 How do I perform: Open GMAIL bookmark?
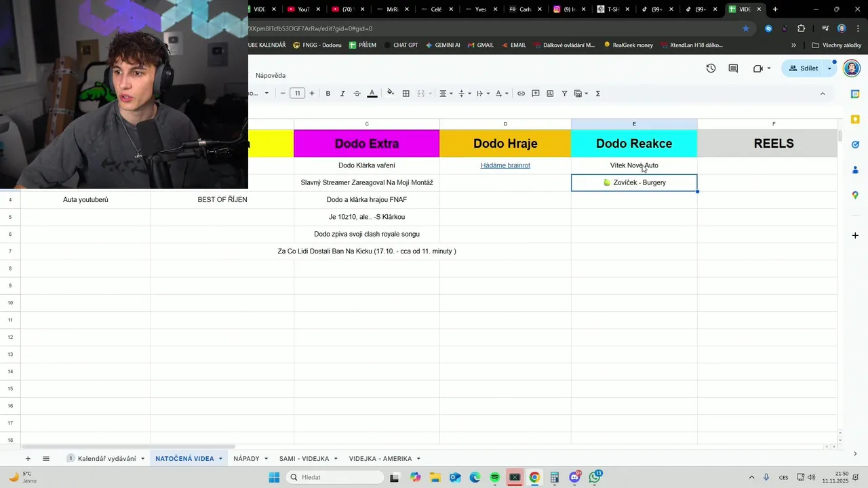tap(480, 45)
